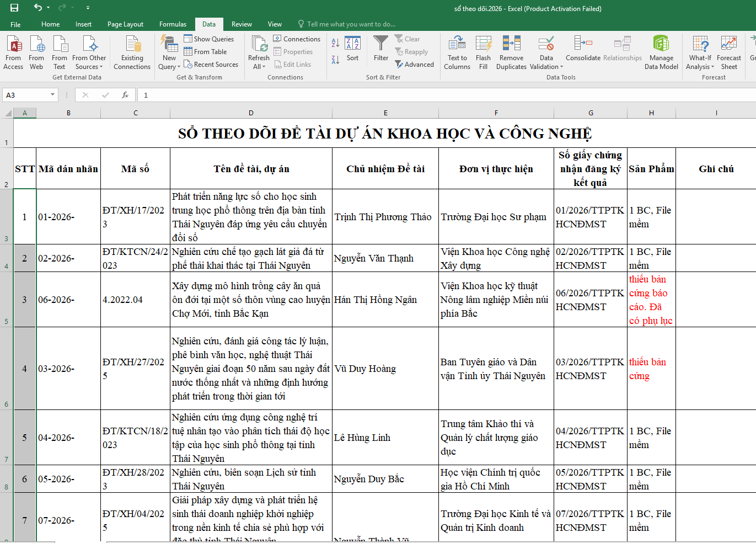
Task: Import data From Access
Action: click(x=13, y=52)
